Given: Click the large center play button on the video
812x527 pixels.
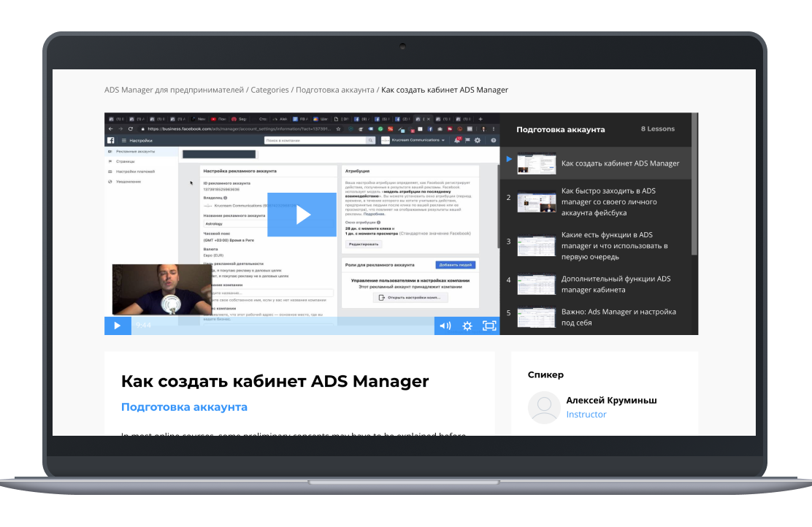Looking at the screenshot, I should [x=302, y=215].
